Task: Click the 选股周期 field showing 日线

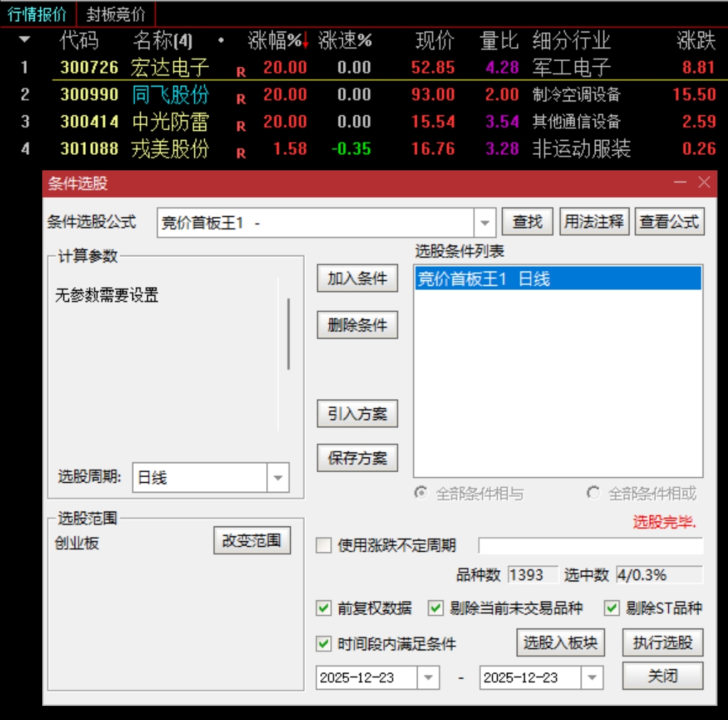Action: tap(200, 477)
